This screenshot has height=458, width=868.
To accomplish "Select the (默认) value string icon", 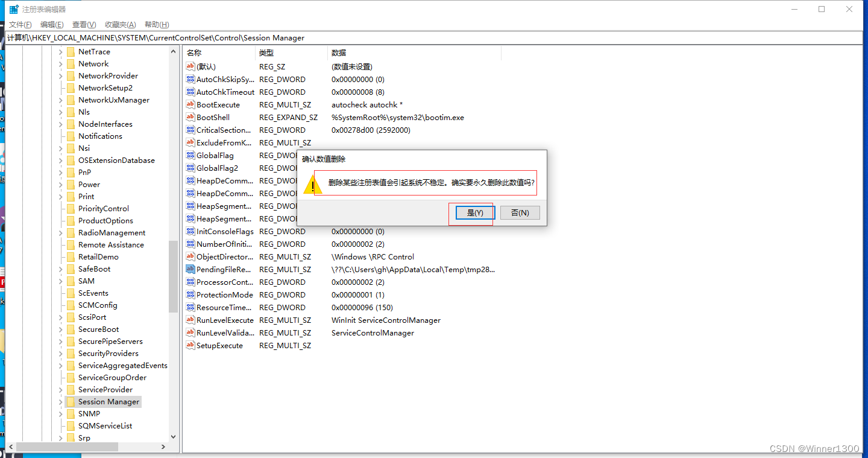I will (190, 66).
